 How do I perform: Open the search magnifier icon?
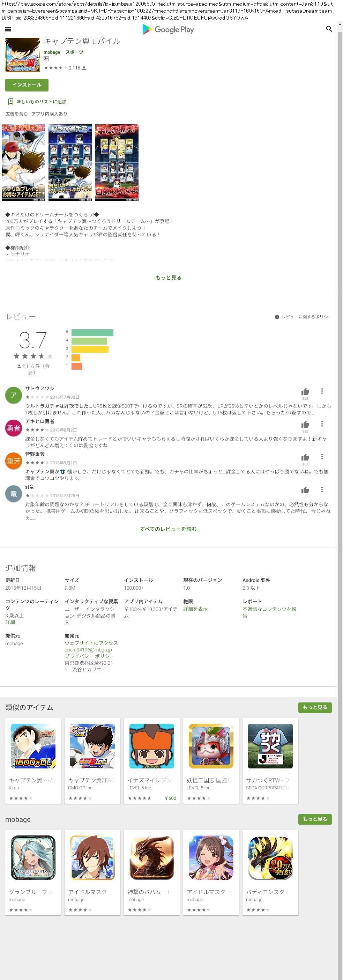[x=329, y=29]
